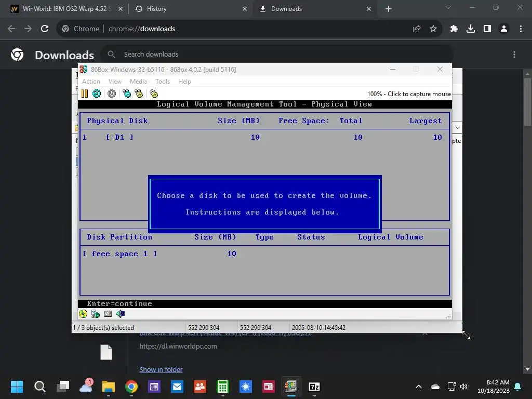The width and height of the screenshot is (532, 399).
Task: Close the Downloads tab
Action: click(369, 9)
